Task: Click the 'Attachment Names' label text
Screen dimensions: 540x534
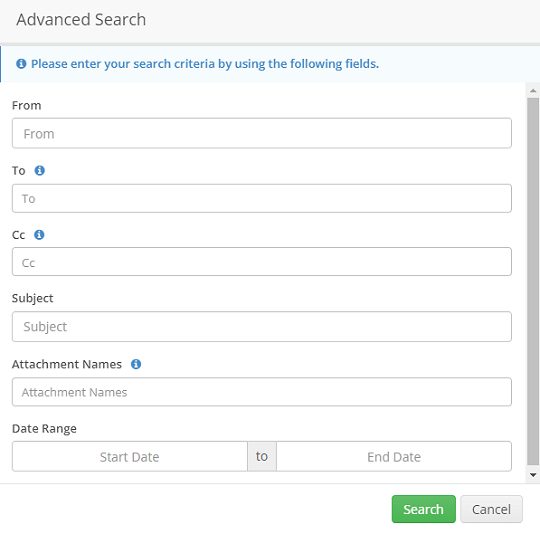Action: [67, 364]
